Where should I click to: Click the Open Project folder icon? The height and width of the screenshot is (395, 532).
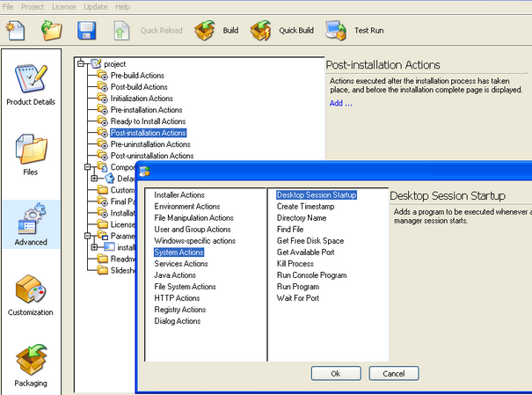(52, 30)
